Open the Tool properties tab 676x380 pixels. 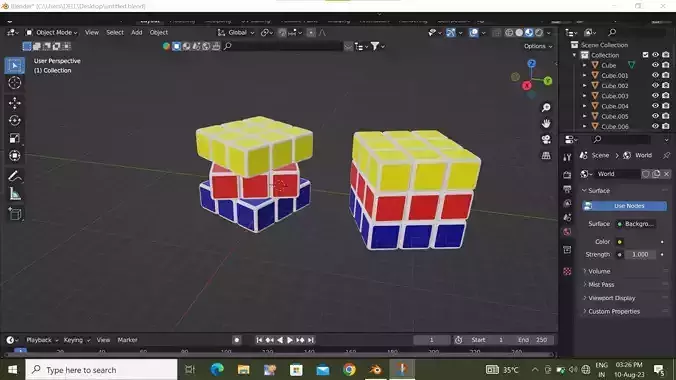(567, 158)
